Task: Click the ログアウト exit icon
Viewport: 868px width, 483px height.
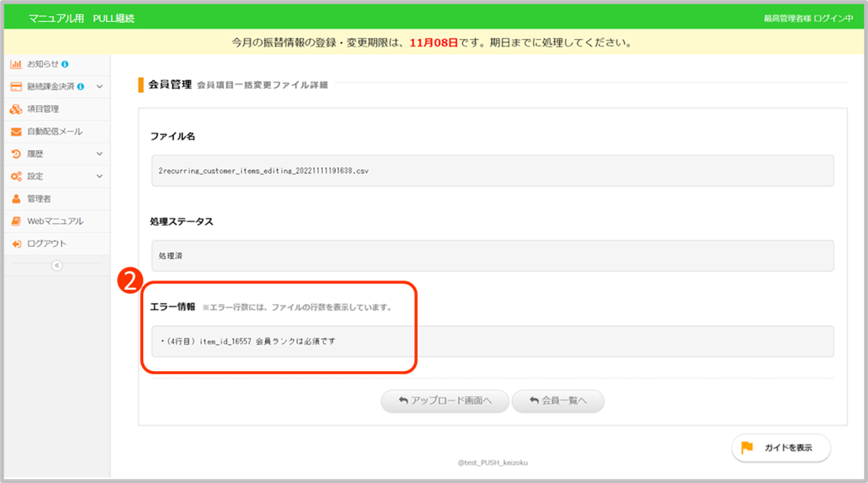Action: 16,244
